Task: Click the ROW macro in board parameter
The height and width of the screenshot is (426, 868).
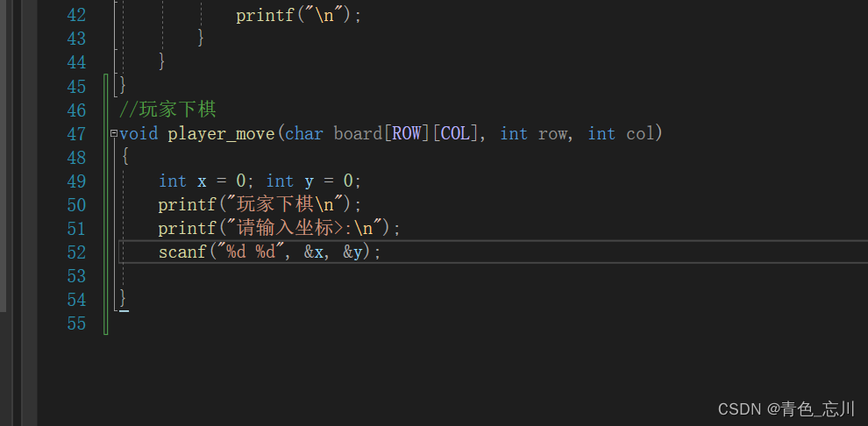Action: 406,134
